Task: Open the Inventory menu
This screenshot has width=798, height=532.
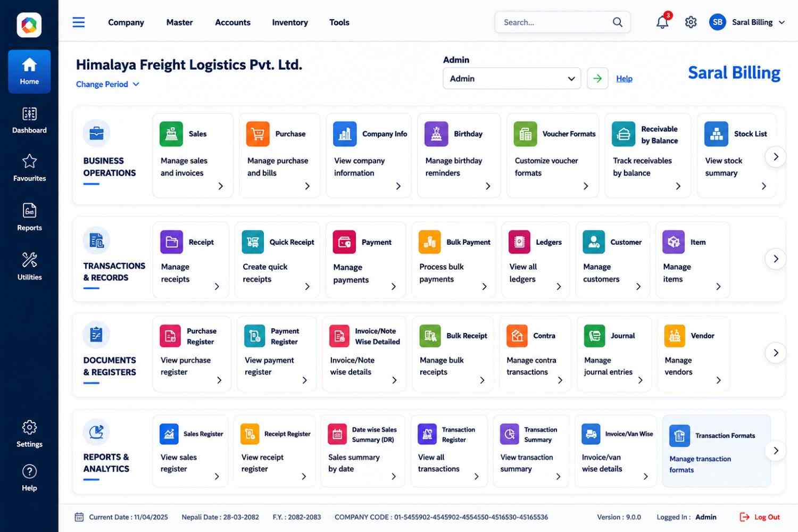Action: [290, 22]
